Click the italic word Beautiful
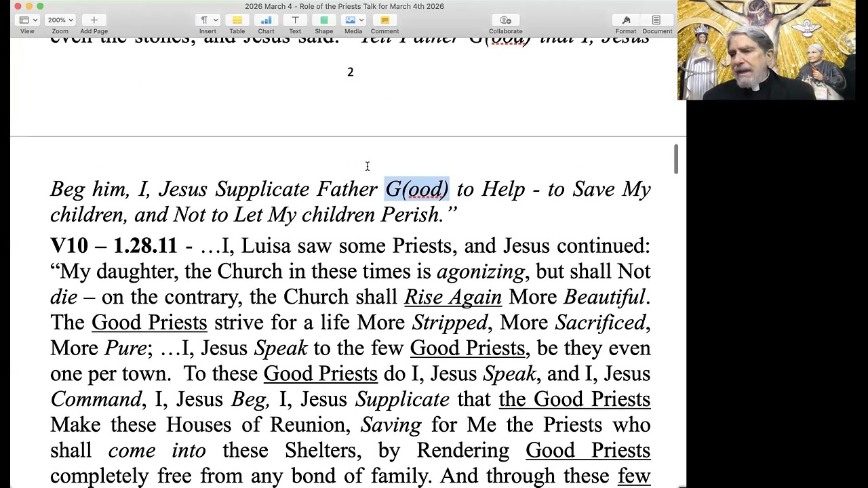 pos(605,297)
